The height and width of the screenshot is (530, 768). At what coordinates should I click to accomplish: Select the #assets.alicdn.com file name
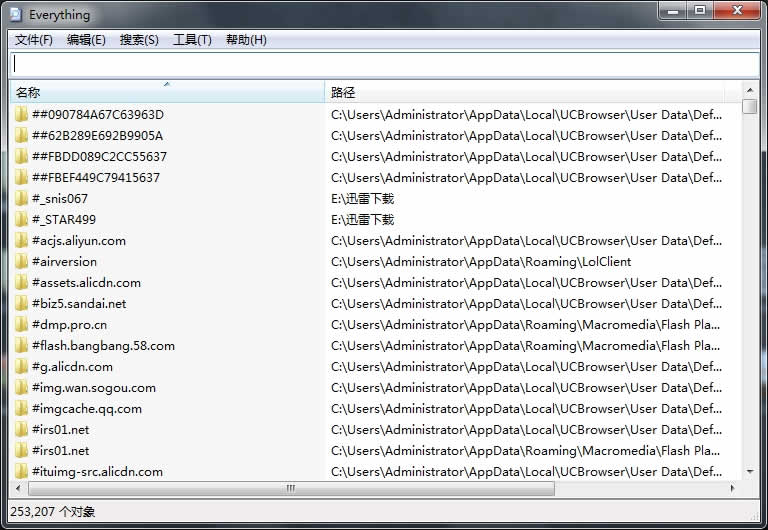[86, 283]
